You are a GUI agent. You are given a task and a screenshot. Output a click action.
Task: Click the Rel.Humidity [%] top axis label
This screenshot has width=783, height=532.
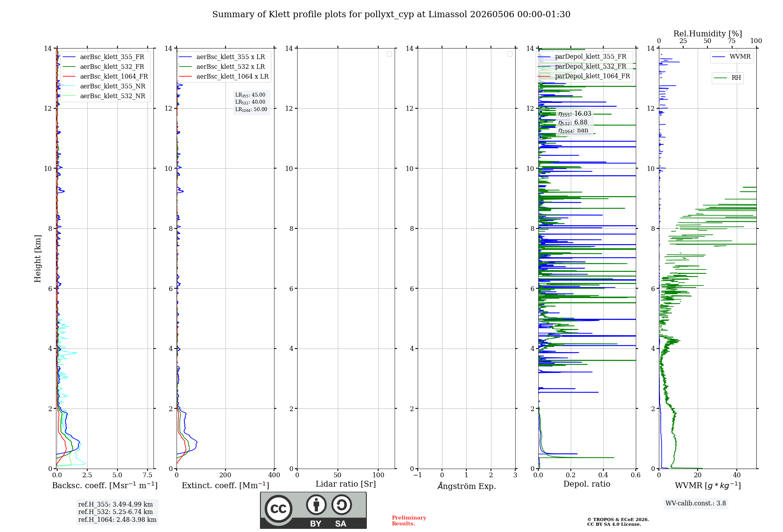[x=707, y=34]
